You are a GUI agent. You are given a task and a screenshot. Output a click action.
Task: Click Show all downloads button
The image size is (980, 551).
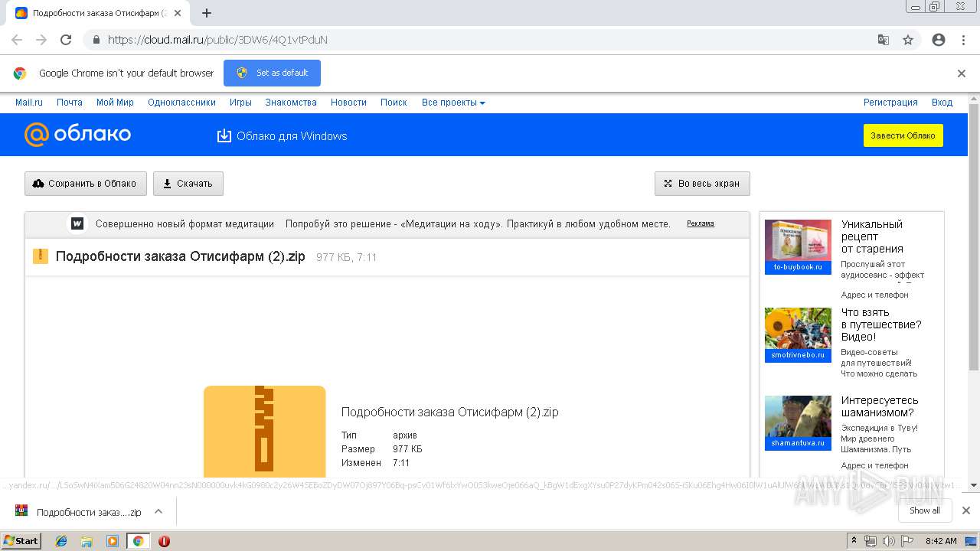925,510
